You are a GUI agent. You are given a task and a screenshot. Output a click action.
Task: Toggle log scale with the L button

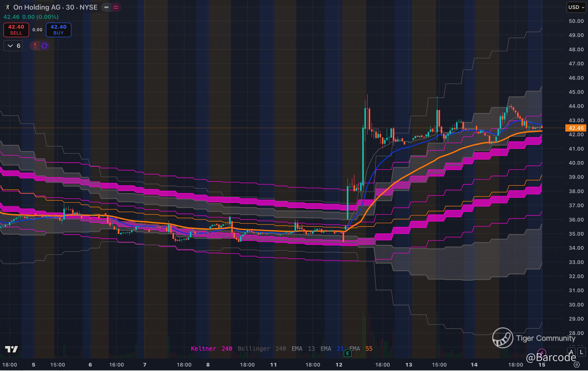[581, 352]
